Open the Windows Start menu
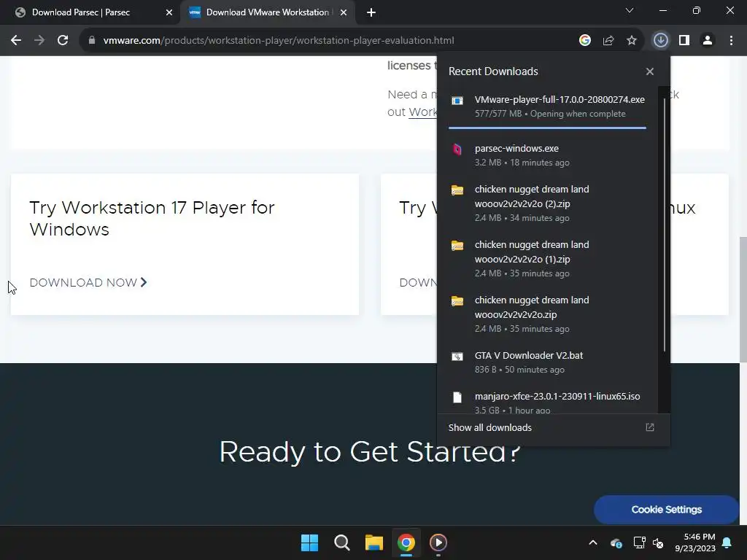 pyautogui.click(x=309, y=542)
